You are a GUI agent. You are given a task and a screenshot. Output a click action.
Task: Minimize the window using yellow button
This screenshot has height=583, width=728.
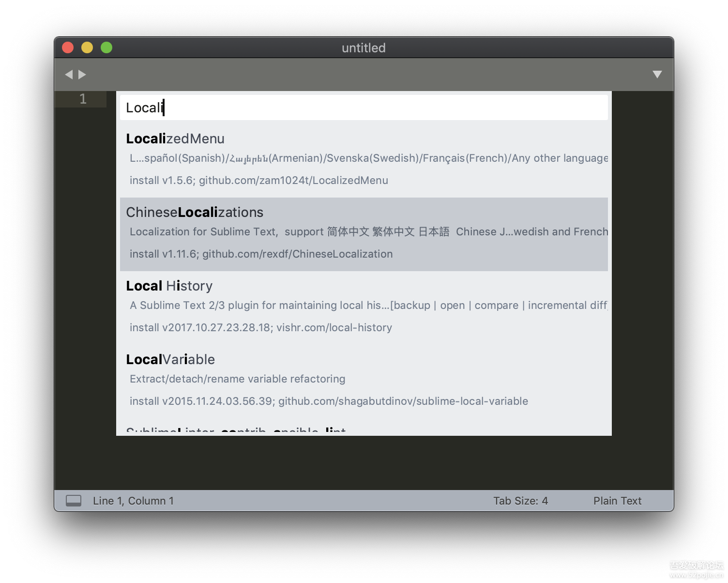click(87, 47)
